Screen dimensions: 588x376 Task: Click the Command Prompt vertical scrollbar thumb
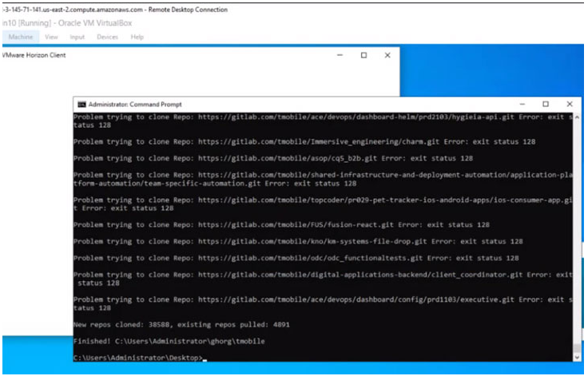click(x=577, y=347)
